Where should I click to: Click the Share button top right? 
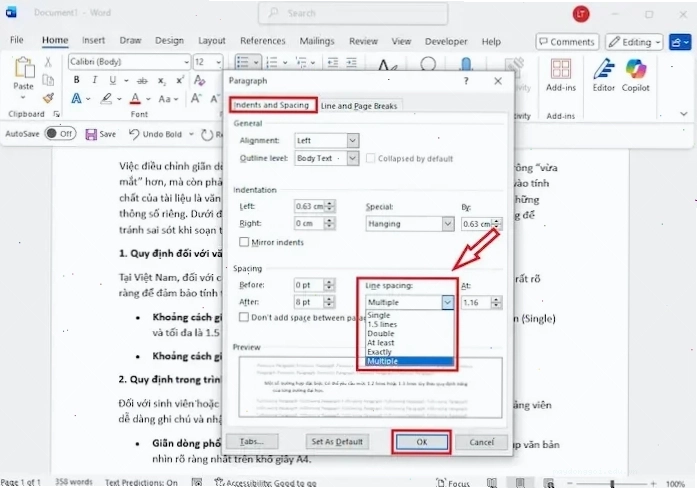[680, 42]
